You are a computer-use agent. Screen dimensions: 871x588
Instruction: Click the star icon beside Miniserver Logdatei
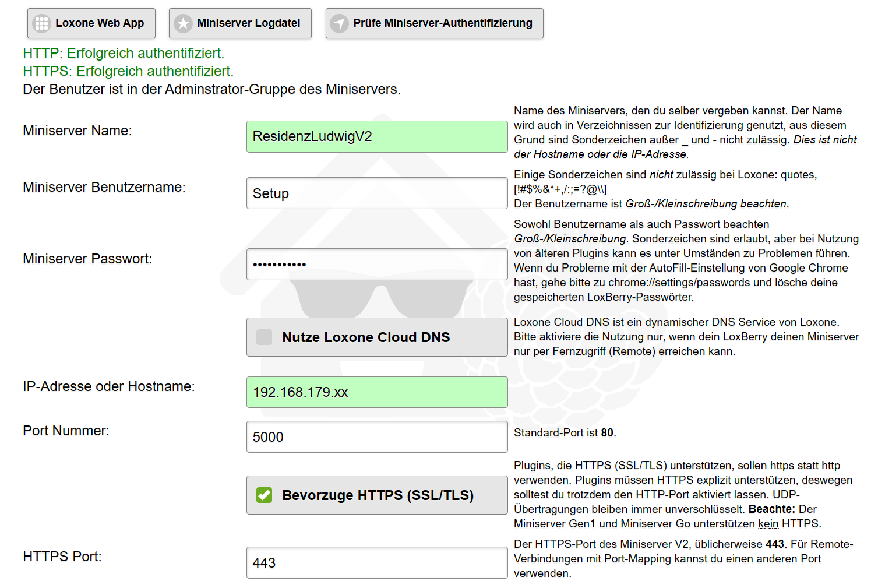point(183,23)
